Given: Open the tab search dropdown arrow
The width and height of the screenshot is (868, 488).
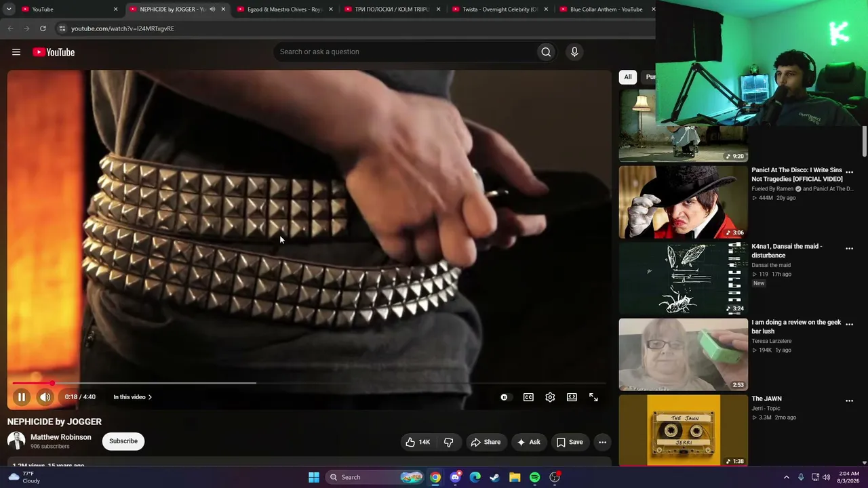Looking at the screenshot, I should (9, 9).
